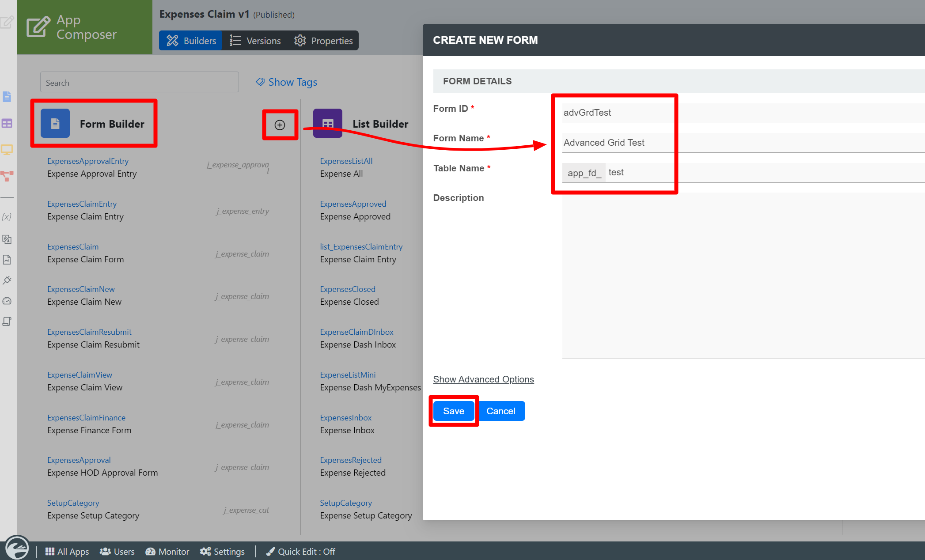This screenshot has height=560, width=925.
Task: Open the Properties tab
Action: tap(324, 41)
